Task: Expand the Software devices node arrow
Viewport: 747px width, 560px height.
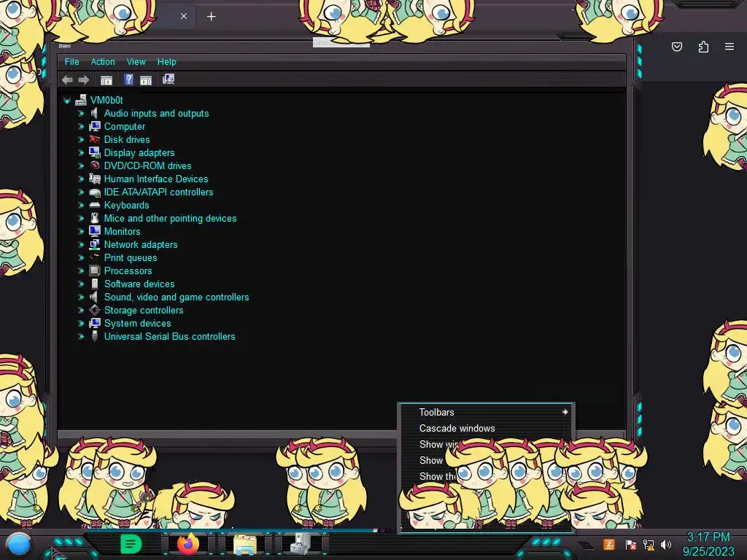Action: [81, 284]
